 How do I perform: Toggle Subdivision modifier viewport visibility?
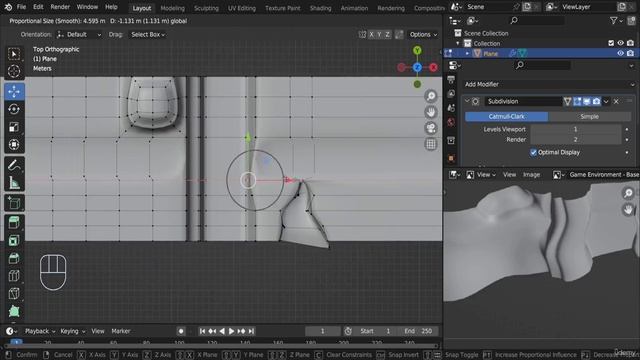pos(587,101)
